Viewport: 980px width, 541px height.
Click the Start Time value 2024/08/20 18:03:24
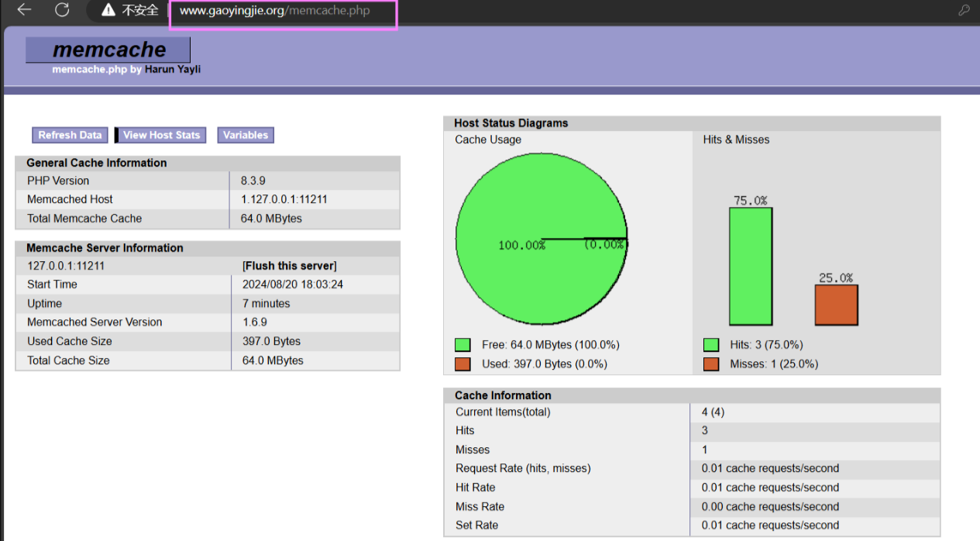point(293,284)
